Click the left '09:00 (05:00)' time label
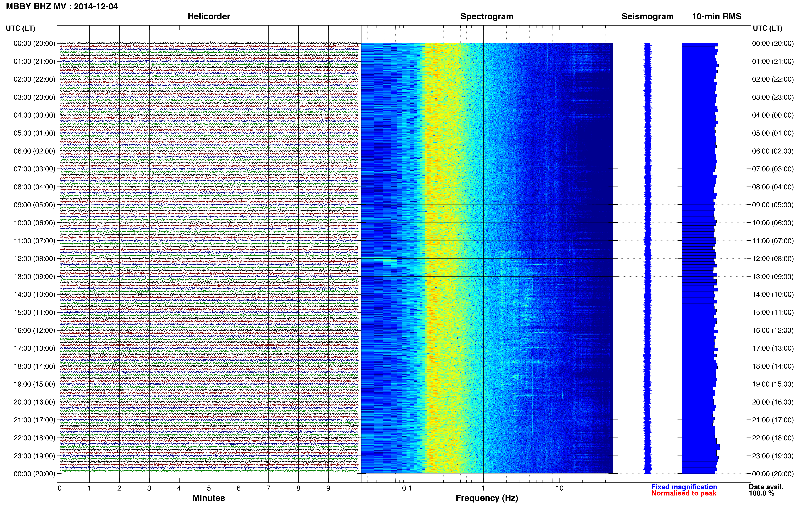Screen dimensions: 812x508 click(34, 205)
